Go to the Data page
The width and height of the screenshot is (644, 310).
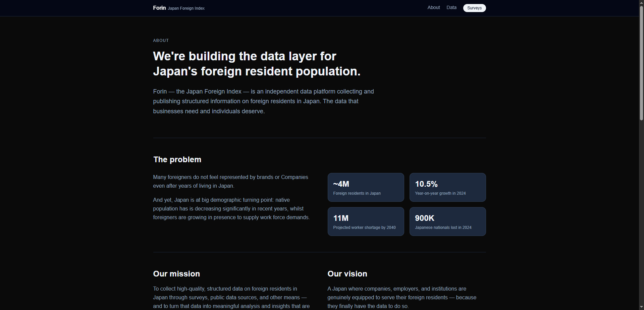coord(451,7)
